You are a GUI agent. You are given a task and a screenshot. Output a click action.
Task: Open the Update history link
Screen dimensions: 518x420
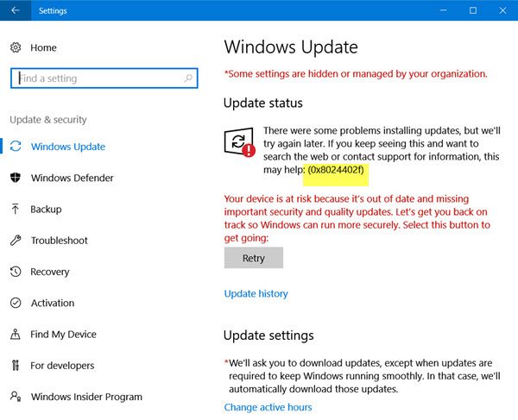(256, 293)
